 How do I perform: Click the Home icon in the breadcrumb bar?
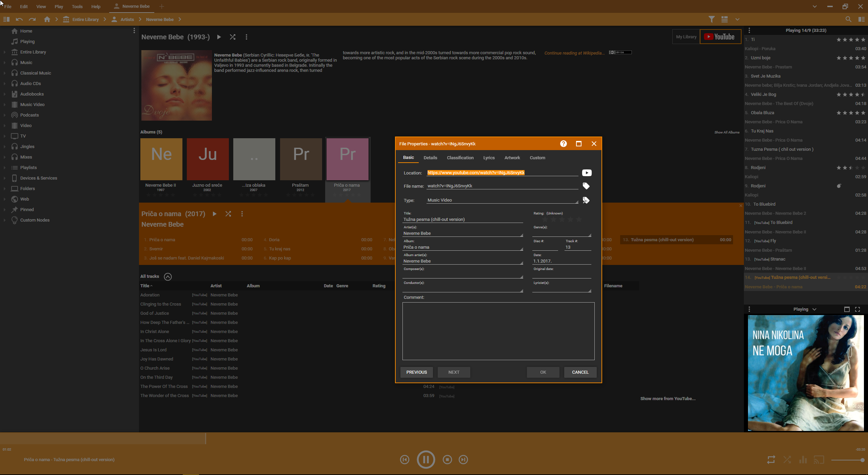click(47, 19)
